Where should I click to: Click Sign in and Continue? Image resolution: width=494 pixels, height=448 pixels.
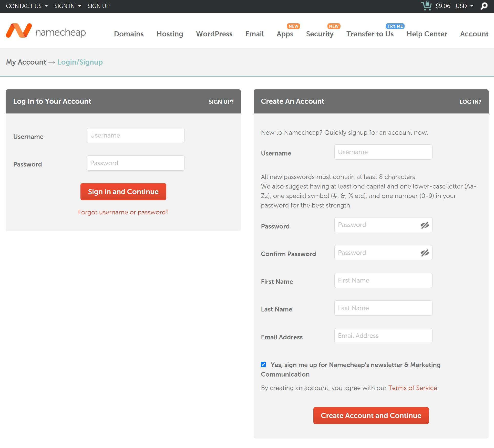coord(123,192)
